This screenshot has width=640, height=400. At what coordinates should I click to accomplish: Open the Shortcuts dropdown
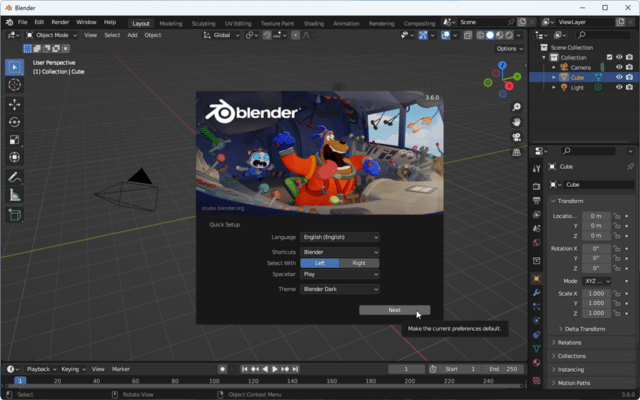[x=340, y=252]
